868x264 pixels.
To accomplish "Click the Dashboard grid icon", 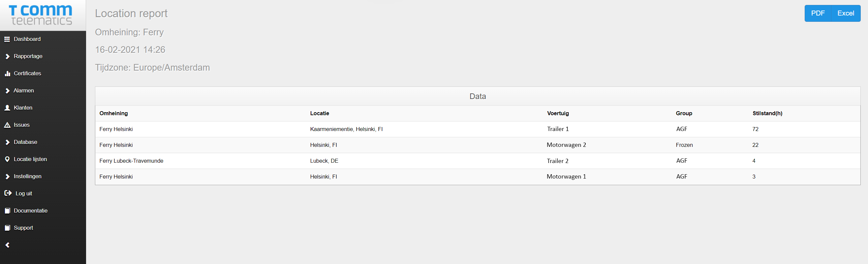I will coord(7,39).
